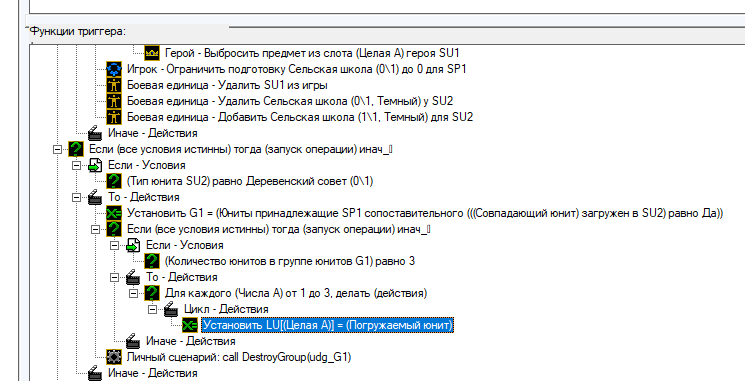Click the variable icon of Установить G1 row
The image size is (745, 381).
(x=114, y=214)
